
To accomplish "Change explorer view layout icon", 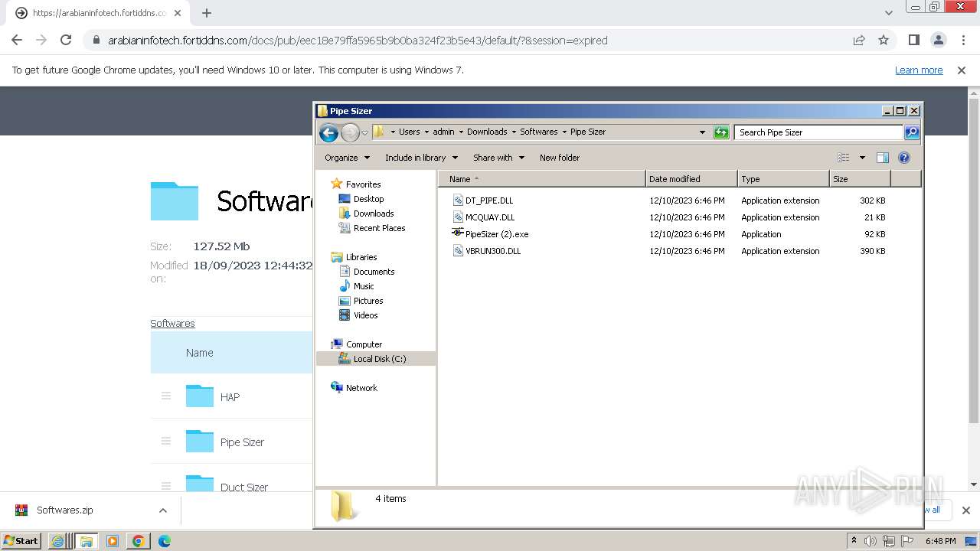I will click(844, 158).
